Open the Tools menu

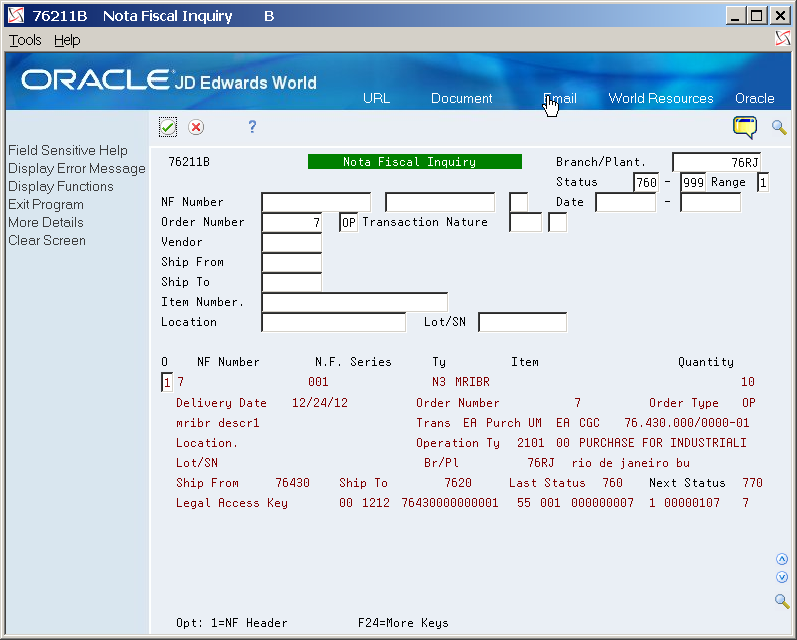point(25,40)
